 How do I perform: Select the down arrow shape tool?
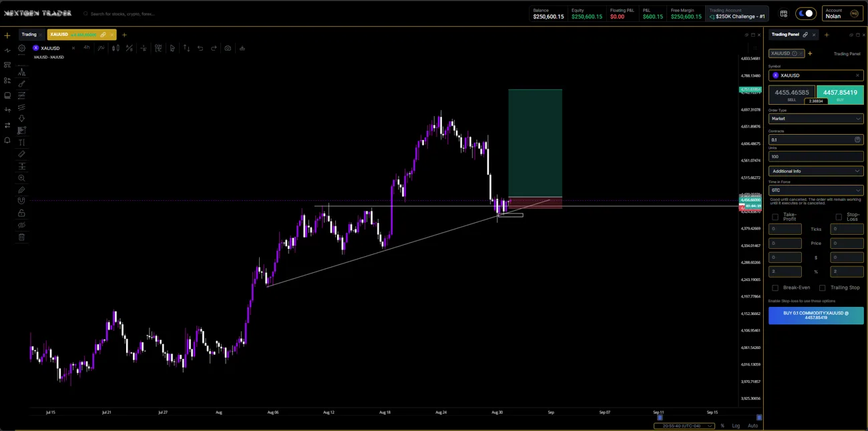21,119
